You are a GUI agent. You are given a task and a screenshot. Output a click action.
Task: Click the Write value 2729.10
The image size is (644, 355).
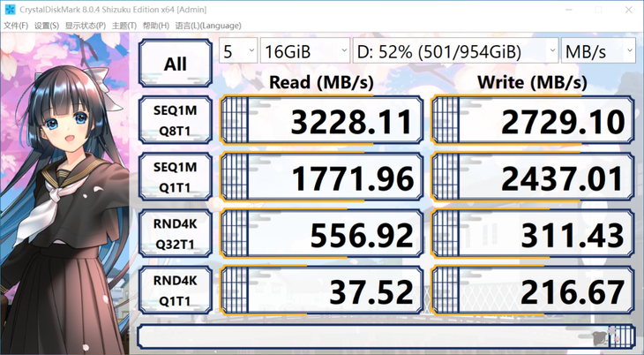tap(533, 120)
